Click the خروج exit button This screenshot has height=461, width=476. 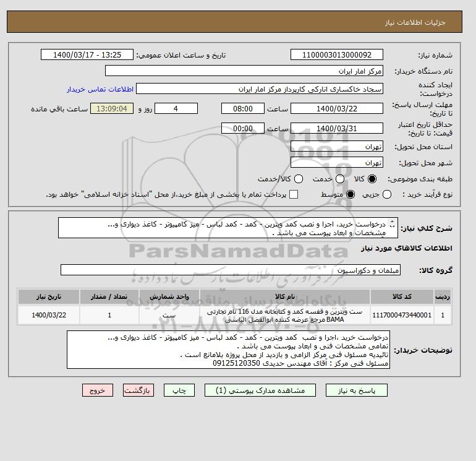tap(98, 390)
